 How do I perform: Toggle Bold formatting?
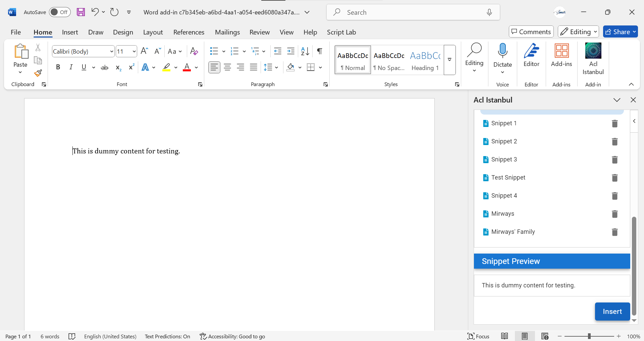pyautogui.click(x=58, y=67)
